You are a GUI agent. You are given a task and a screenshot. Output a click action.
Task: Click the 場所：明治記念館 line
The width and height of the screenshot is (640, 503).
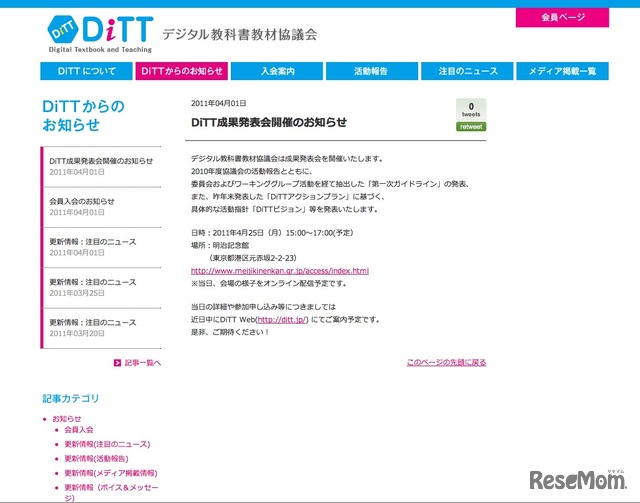click(220, 245)
